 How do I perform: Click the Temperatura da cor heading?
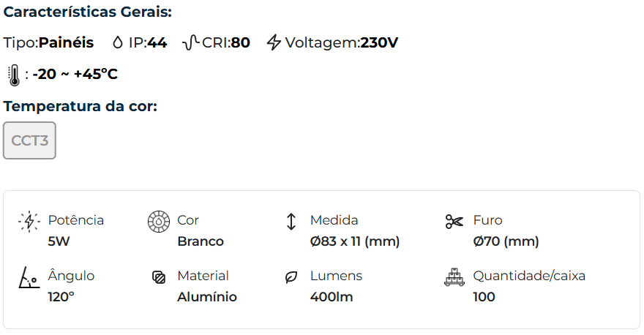[80, 107]
